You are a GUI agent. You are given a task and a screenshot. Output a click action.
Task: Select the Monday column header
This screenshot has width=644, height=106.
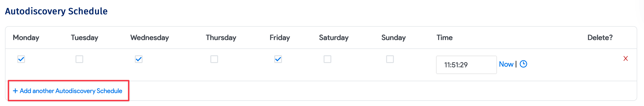[26, 38]
